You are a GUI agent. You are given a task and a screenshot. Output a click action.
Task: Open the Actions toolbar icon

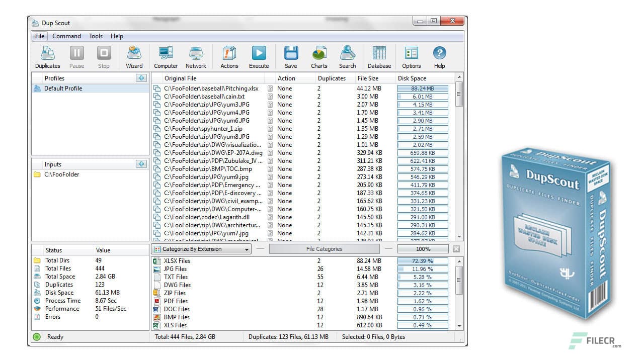coord(229,57)
